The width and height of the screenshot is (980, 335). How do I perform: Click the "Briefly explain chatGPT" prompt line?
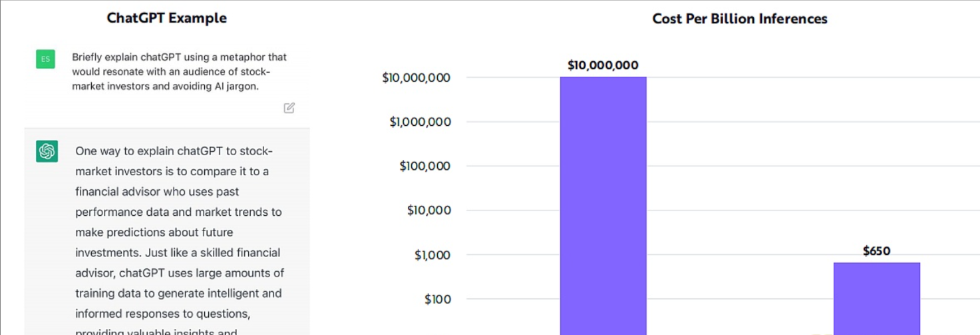[x=179, y=57]
